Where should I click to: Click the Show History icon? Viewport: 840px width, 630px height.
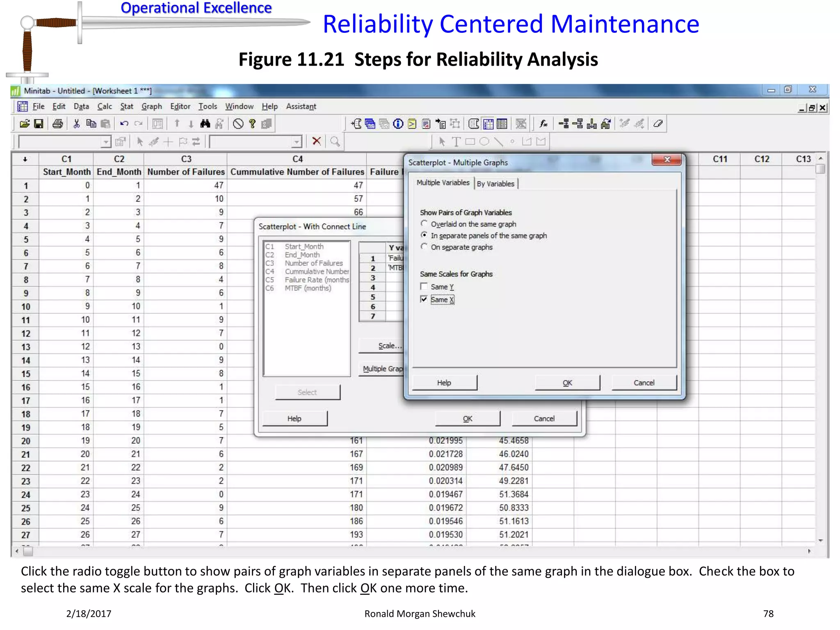click(x=412, y=123)
